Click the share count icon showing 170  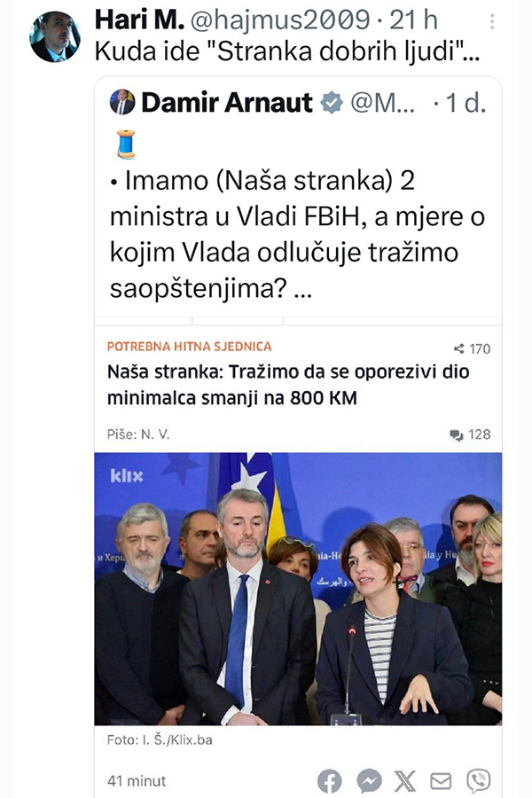(458, 348)
